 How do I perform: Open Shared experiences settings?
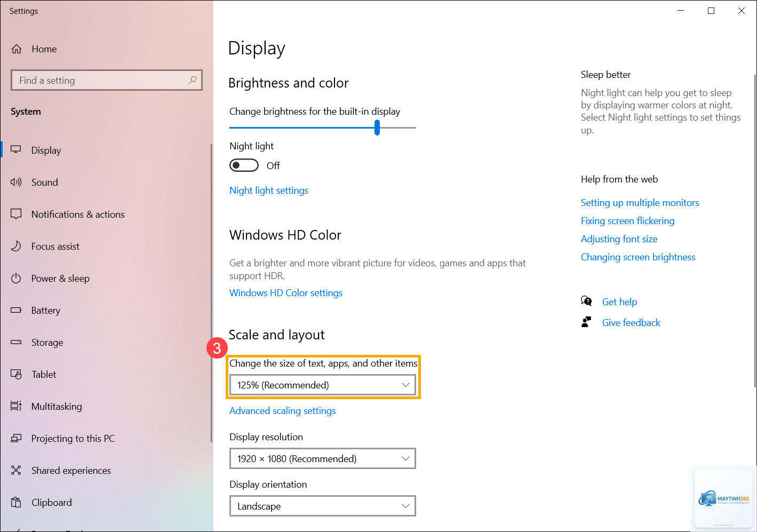coord(71,470)
